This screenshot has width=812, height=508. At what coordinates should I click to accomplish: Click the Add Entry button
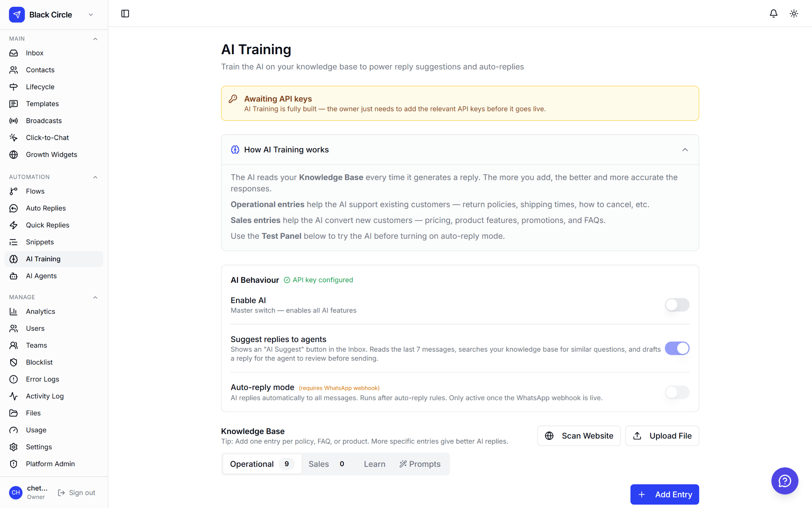tap(664, 494)
